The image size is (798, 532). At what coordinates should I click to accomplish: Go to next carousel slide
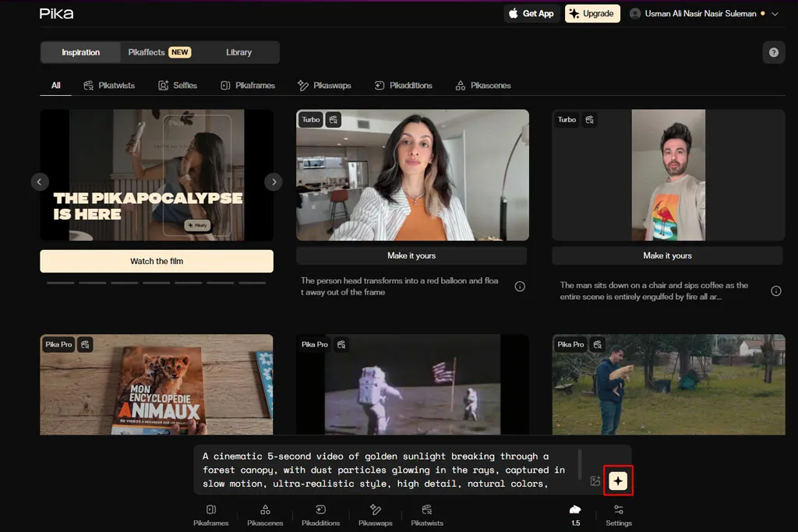(274, 181)
